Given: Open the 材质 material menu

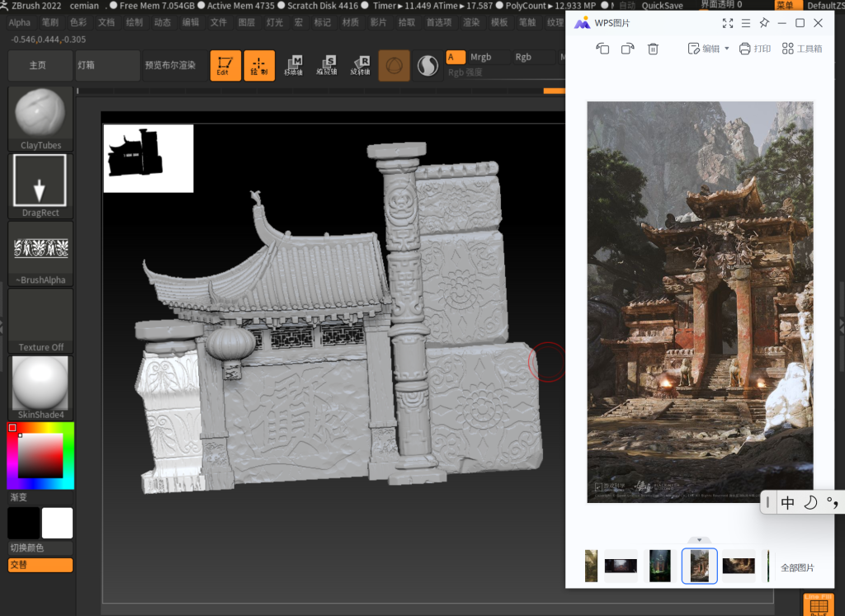Looking at the screenshot, I should click(350, 22).
